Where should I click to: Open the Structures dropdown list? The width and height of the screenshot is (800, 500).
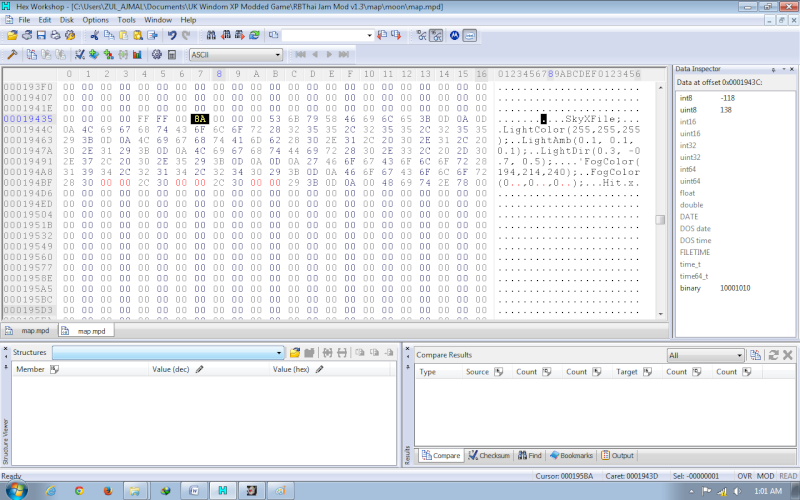[x=279, y=353]
